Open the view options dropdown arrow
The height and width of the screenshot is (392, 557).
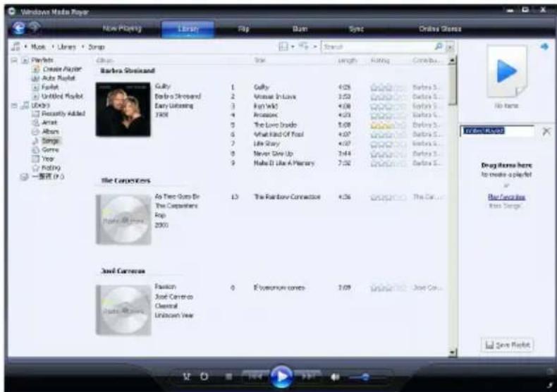click(x=314, y=47)
